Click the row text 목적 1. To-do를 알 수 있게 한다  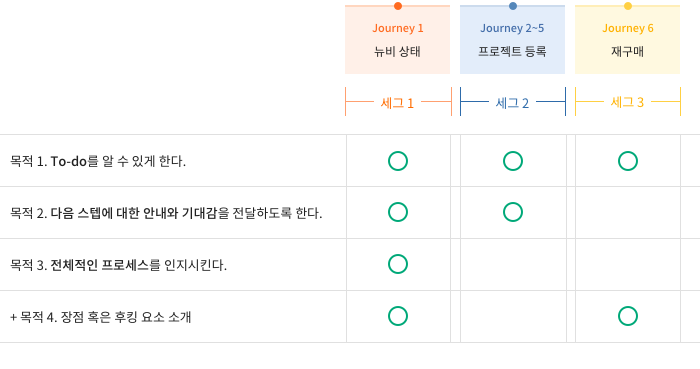coord(98,161)
